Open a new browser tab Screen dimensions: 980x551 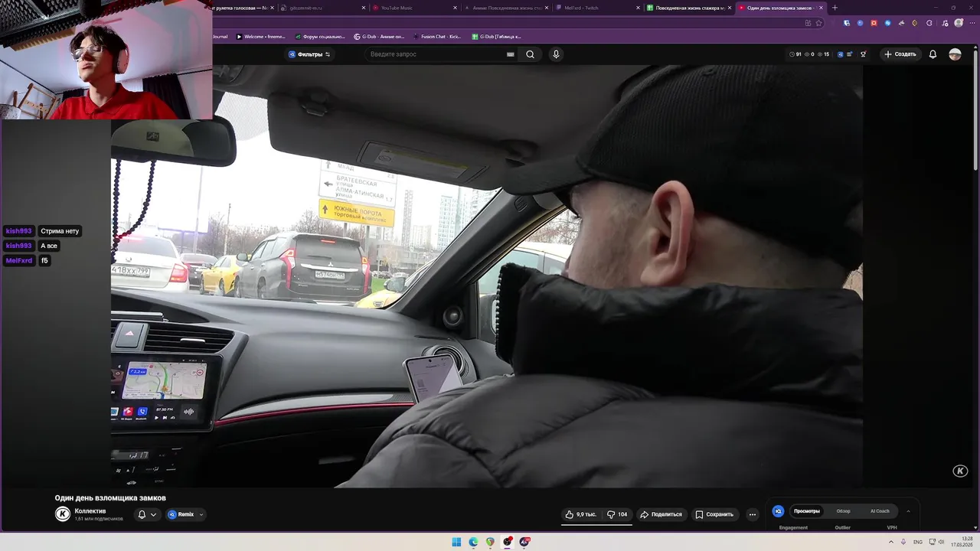pyautogui.click(x=835, y=8)
